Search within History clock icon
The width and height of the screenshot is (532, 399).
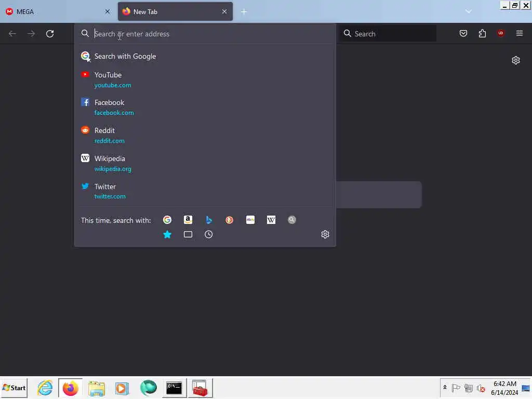209,234
